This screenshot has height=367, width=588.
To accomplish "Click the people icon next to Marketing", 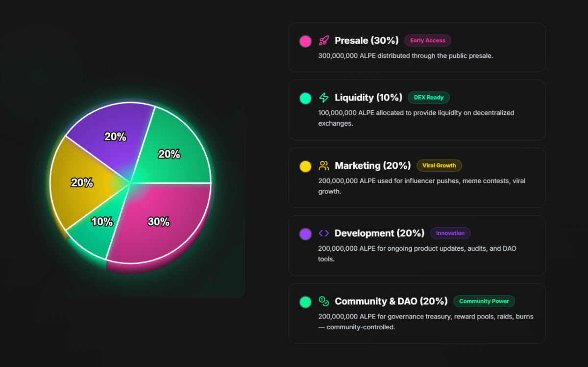I will click(x=323, y=165).
